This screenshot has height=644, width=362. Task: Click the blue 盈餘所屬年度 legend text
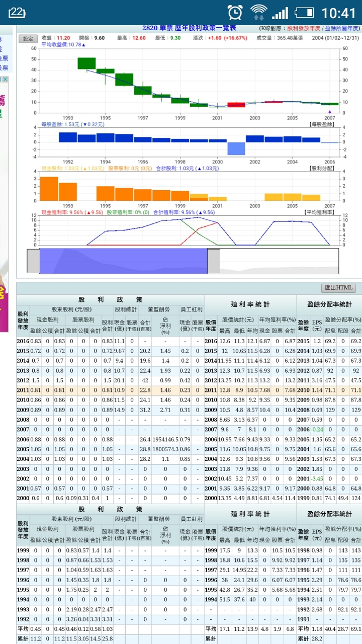(x=342, y=29)
